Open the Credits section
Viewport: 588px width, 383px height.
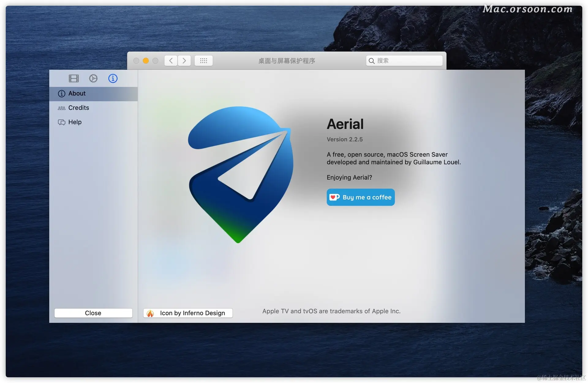click(x=78, y=108)
